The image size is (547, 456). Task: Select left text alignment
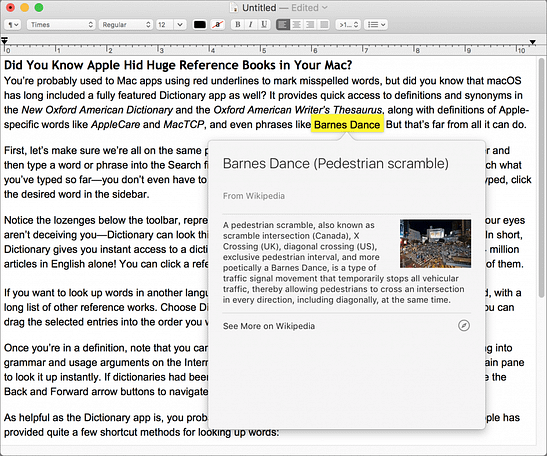(x=283, y=24)
